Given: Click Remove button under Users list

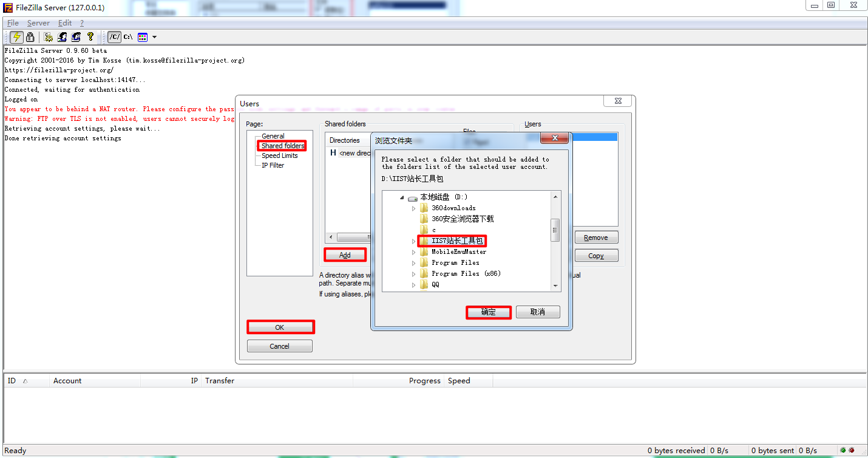Looking at the screenshot, I should click(596, 238).
